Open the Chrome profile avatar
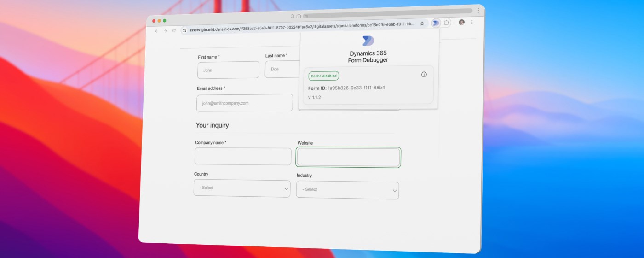This screenshot has height=258, width=644. (x=461, y=22)
